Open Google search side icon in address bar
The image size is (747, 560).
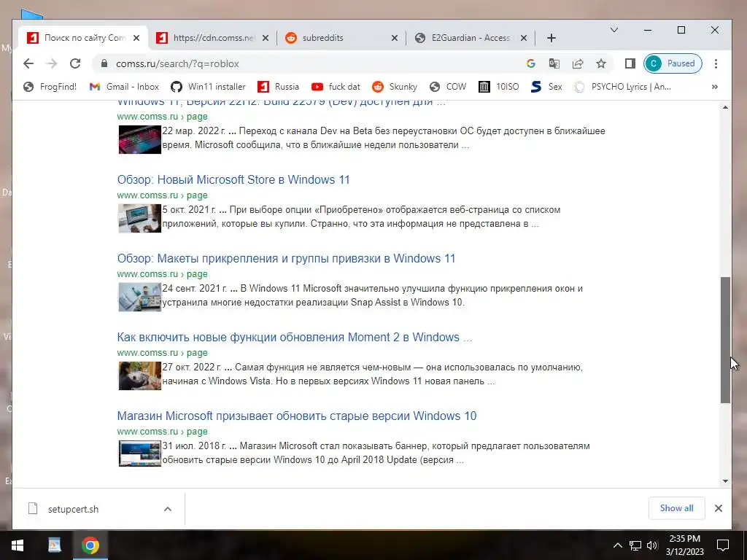point(531,63)
